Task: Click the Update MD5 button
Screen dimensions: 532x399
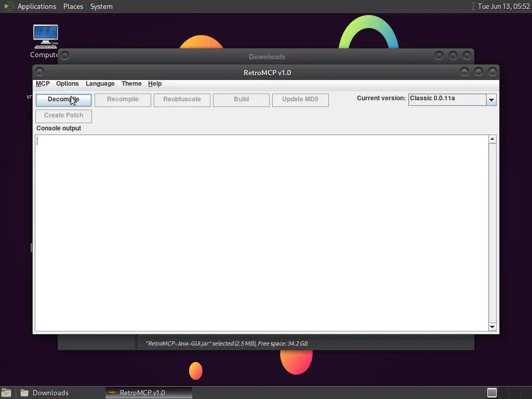Action: [x=300, y=100]
